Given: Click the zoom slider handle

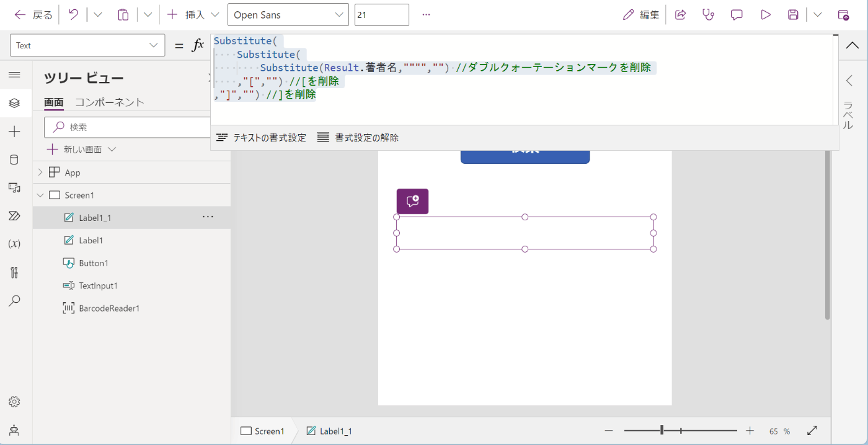Looking at the screenshot, I should pyautogui.click(x=662, y=430).
